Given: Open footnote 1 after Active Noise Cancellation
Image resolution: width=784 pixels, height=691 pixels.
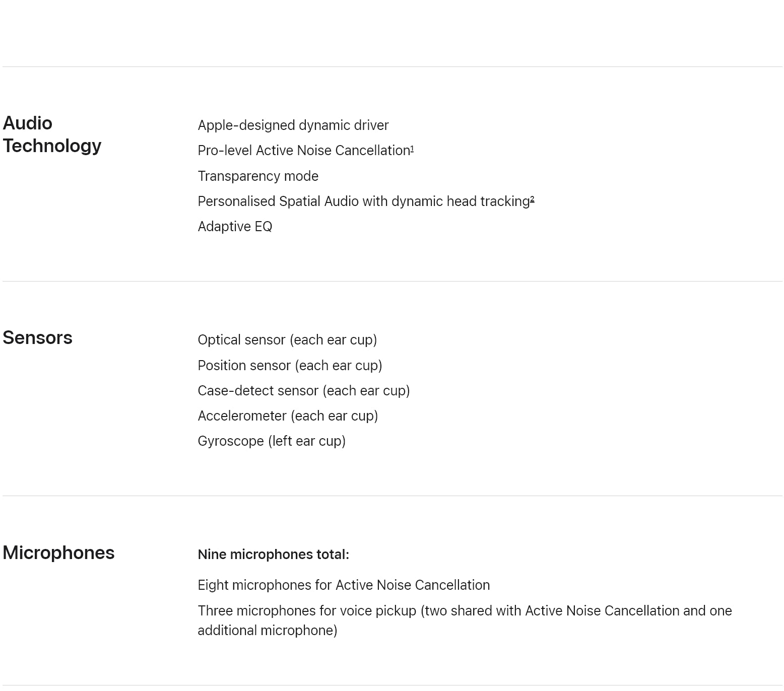Looking at the screenshot, I should coord(412,149).
